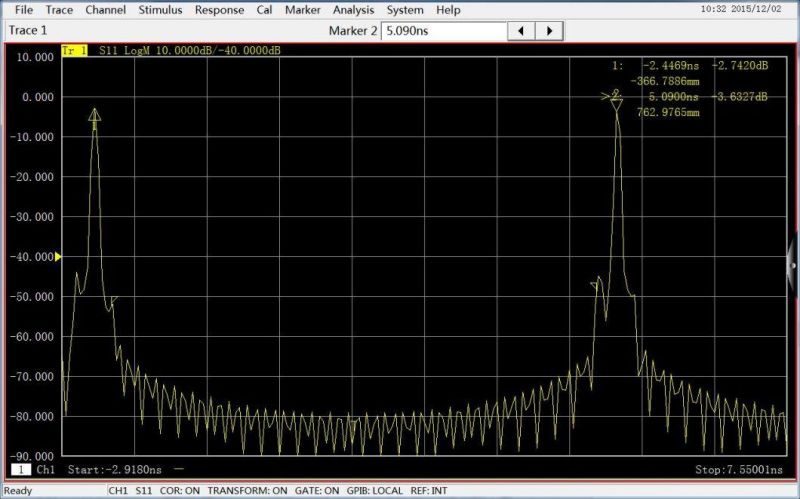
Task: Click the center gate marker at trace bottom
Action: tap(353, 423)
